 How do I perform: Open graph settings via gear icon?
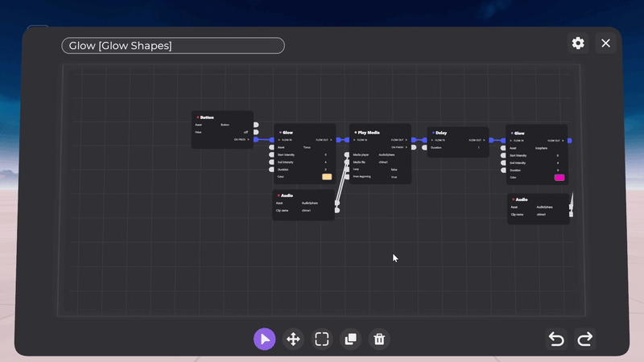(x=578, y=43)
